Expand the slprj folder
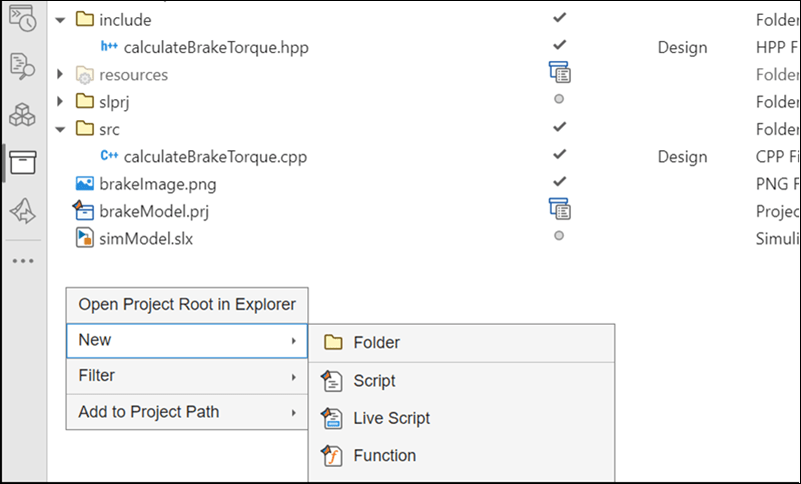The height and width of the screenshot is (484, 801). coord(61,102)
